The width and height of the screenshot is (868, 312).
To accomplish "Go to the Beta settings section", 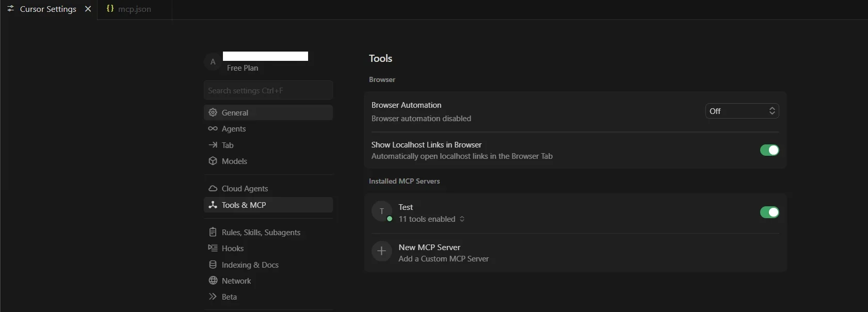I will [x=229, y=297].
